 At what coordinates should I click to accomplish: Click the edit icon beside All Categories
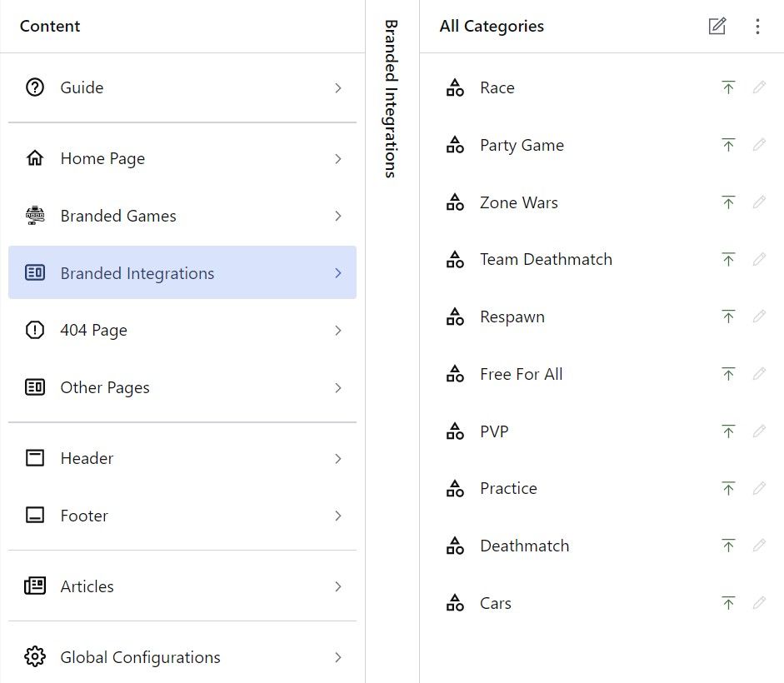(x=717, y=27)
